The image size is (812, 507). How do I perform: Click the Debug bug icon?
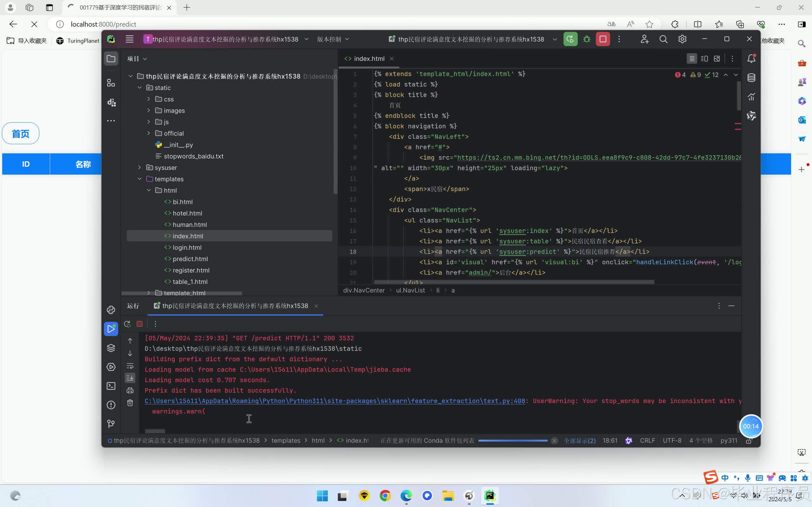(x=586, y=39)
